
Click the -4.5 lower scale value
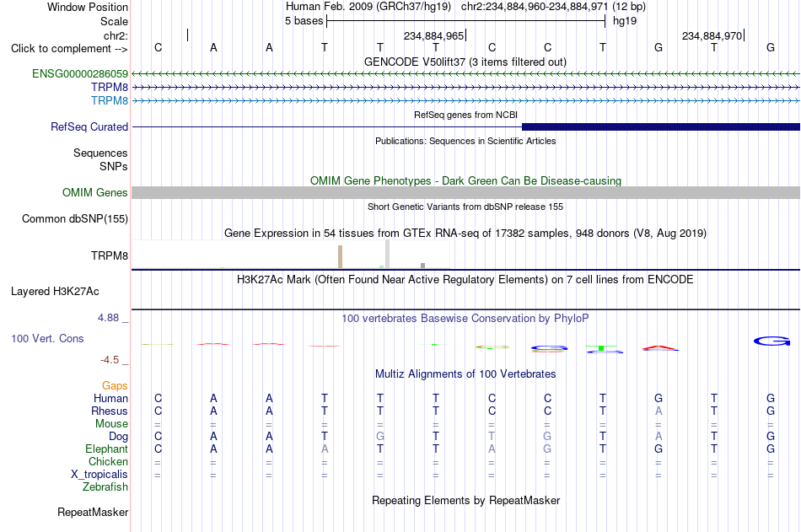(110, 360)
